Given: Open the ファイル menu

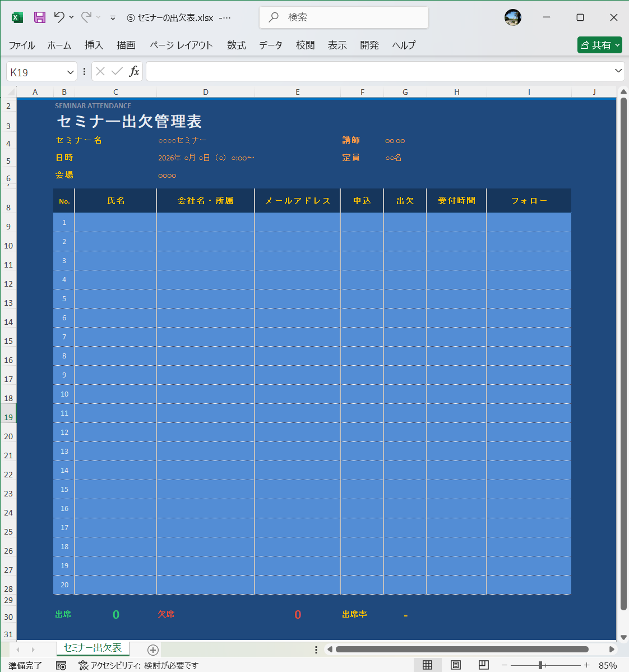Looking at the screenshot, I should tap(21, 45).
